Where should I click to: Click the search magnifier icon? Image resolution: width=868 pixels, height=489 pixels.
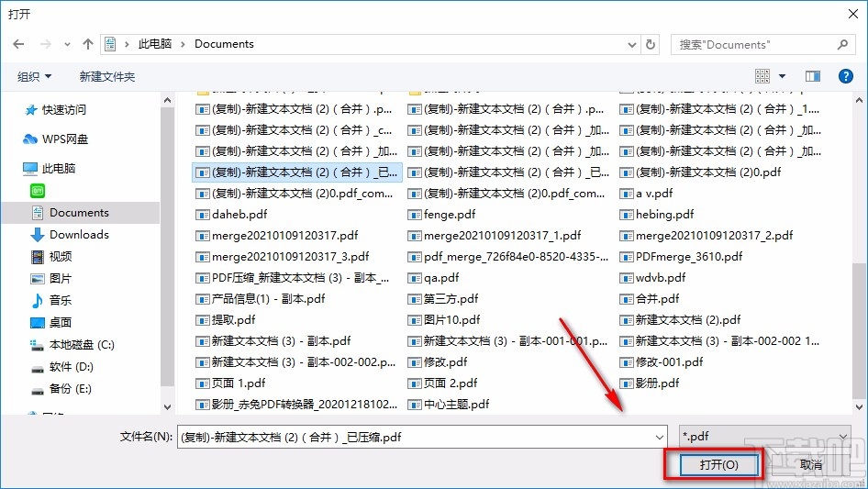pyautogui.click(x=842, y=44)
